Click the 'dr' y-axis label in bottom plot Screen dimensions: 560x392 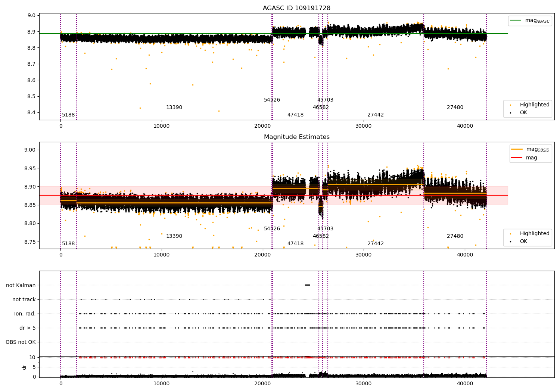click(x=24, y=367)
